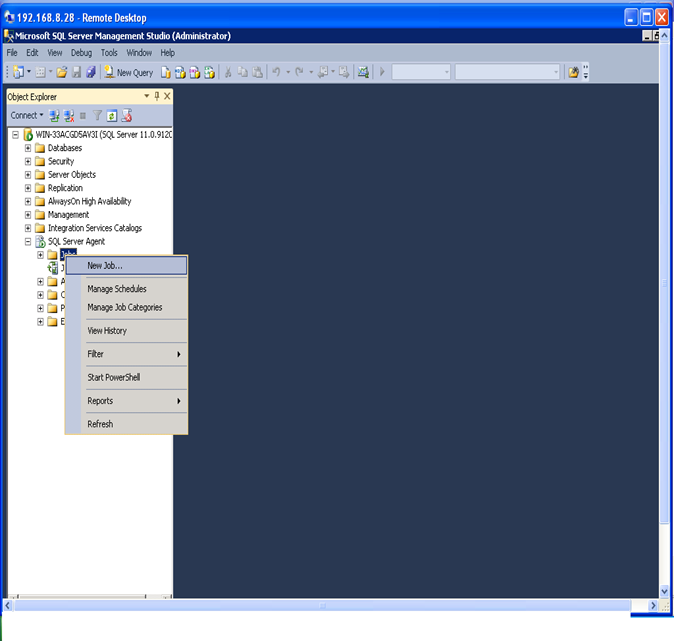Click the New Project toolbar icon
This screenshot has height=641, width=674.
point(18,72)
